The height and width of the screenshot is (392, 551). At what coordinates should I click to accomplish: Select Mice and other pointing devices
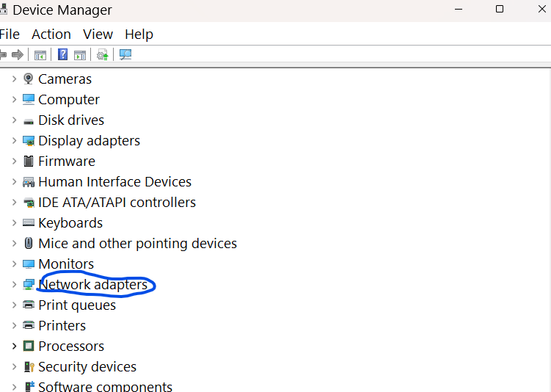point(137,243)
